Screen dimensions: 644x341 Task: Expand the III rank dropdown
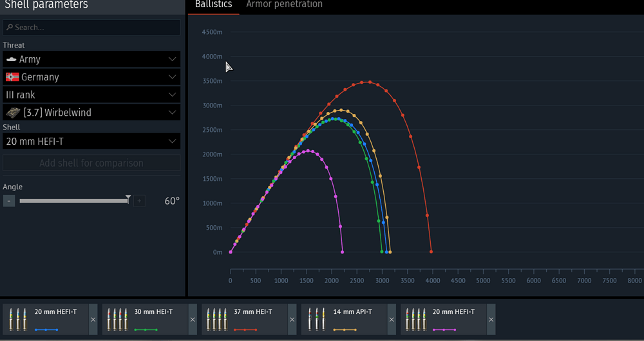(x=91, y=95)
